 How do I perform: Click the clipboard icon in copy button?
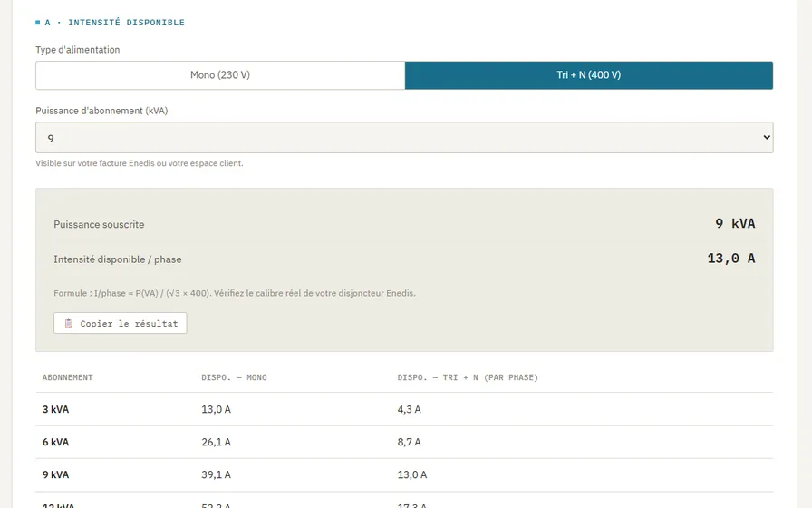pos(68,324)
